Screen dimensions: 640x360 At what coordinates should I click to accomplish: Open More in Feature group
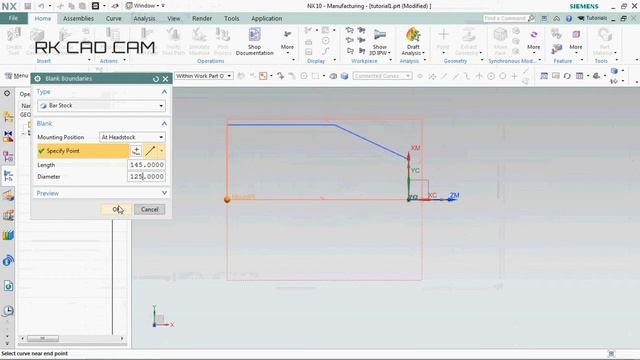[x=576, y=41]
